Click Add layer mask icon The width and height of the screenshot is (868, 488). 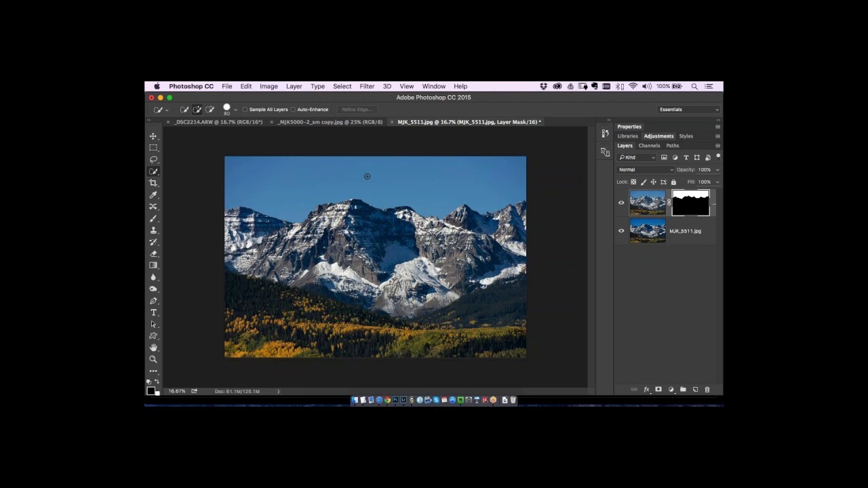pos(658,390)
